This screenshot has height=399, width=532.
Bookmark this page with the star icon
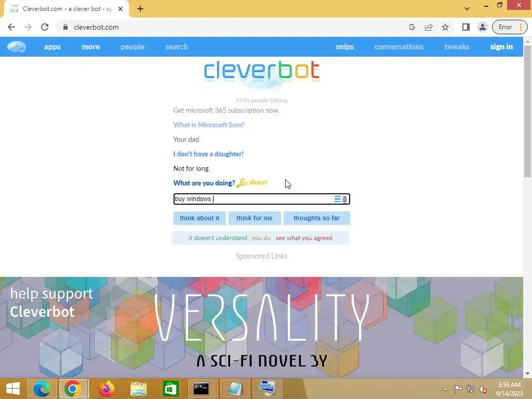[445, 27]
